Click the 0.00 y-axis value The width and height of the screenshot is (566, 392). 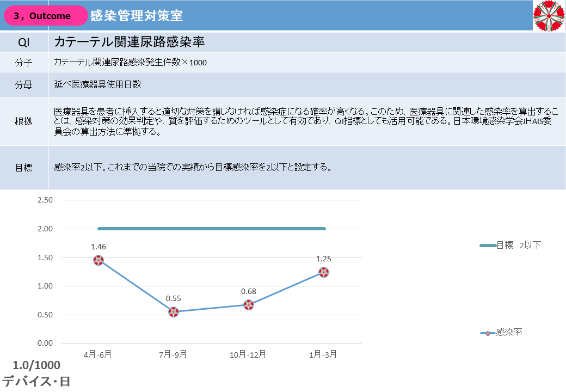[x=45, y=343]
